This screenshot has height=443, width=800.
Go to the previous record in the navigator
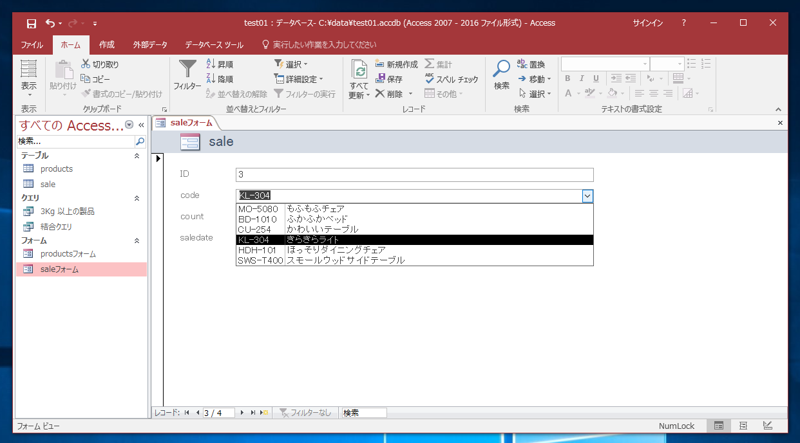(x=197, y=412)
